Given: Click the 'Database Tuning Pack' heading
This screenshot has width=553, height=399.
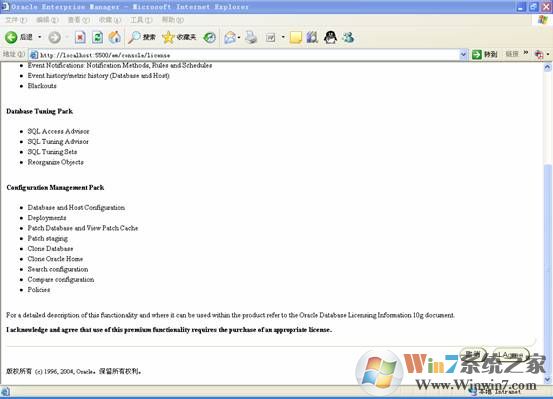Looking at the screenshot, I should 40,111.
